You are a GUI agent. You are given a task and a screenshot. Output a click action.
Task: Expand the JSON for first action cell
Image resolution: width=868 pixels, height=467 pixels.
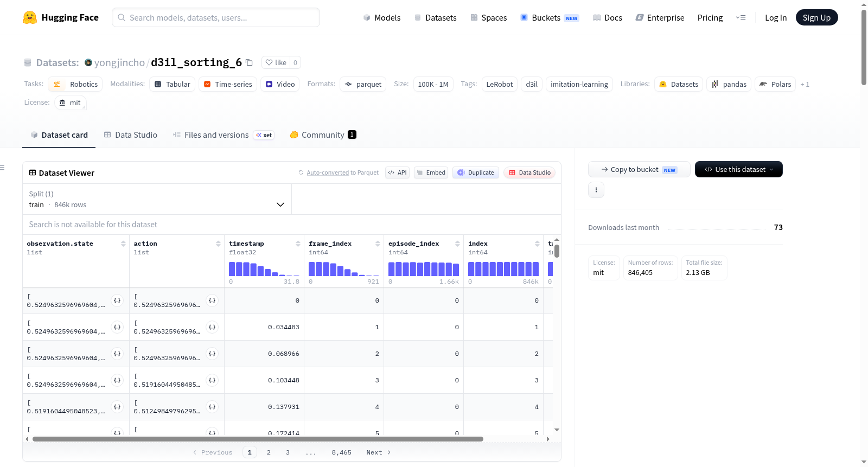click(212, 300)
